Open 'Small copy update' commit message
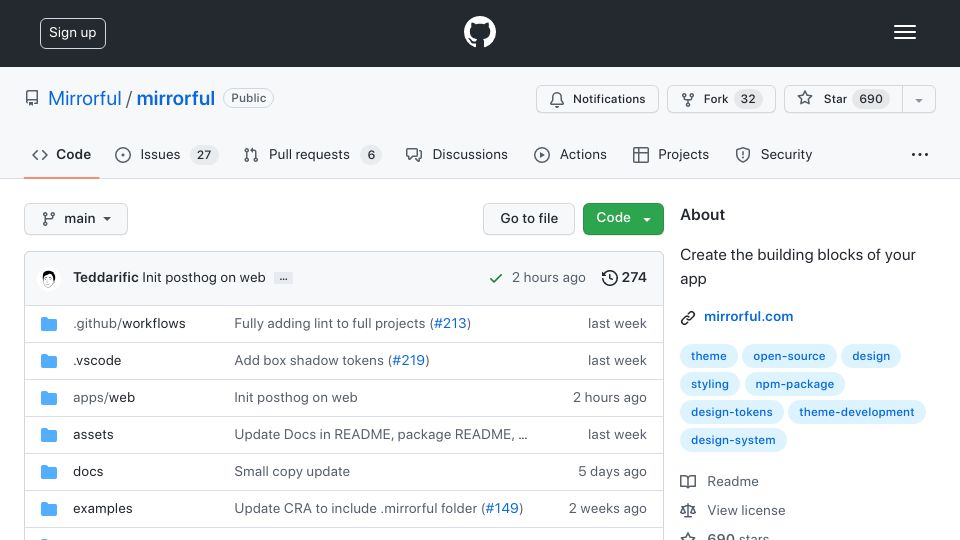 point(292,471)
